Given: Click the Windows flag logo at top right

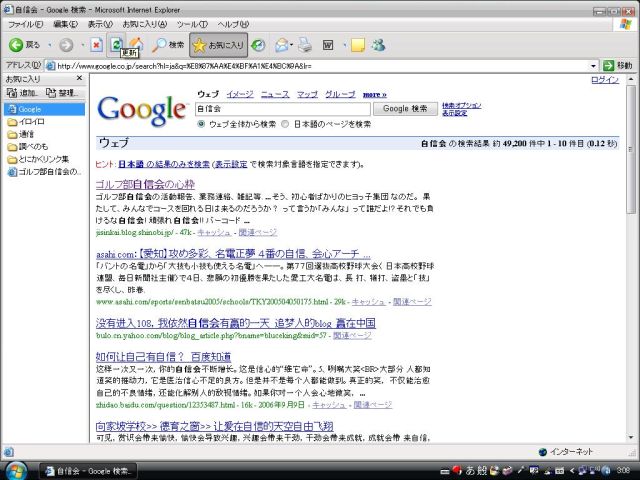Looking at the screenshot, I should pyautogui.click(x=625, y=24).
